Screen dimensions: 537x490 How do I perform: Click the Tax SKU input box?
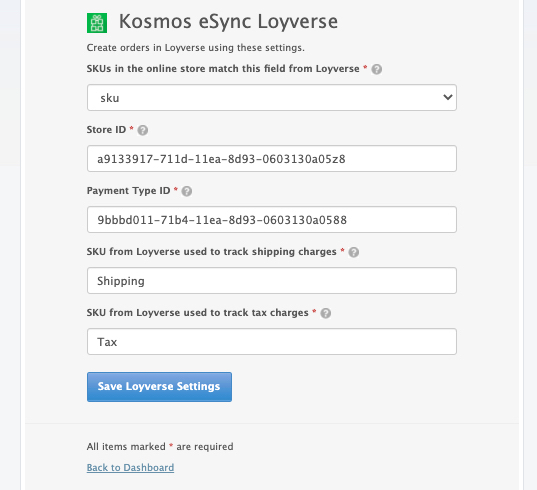coord(272,341)
